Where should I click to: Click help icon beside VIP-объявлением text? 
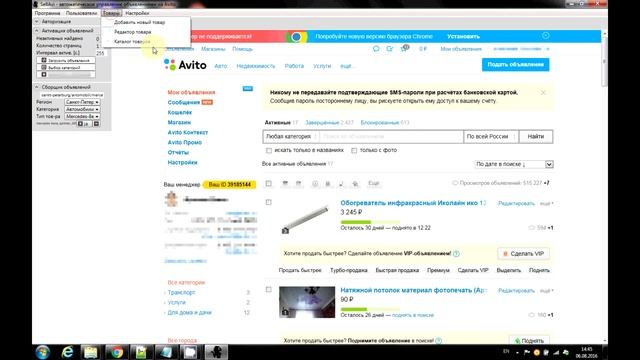[x=456, y=253]
